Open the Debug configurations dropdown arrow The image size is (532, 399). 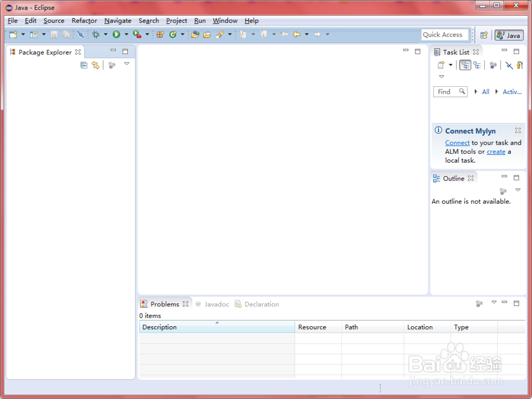[x=105, y=34]
